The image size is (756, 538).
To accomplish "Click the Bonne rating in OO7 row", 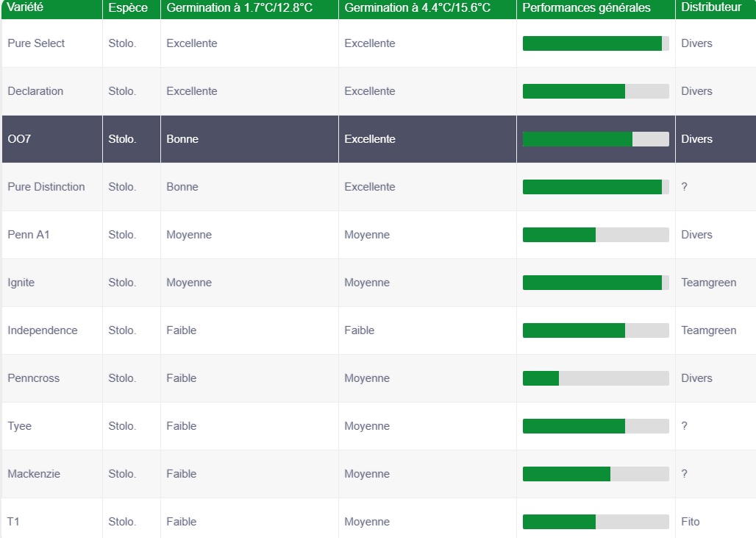I will pos(182,139).
